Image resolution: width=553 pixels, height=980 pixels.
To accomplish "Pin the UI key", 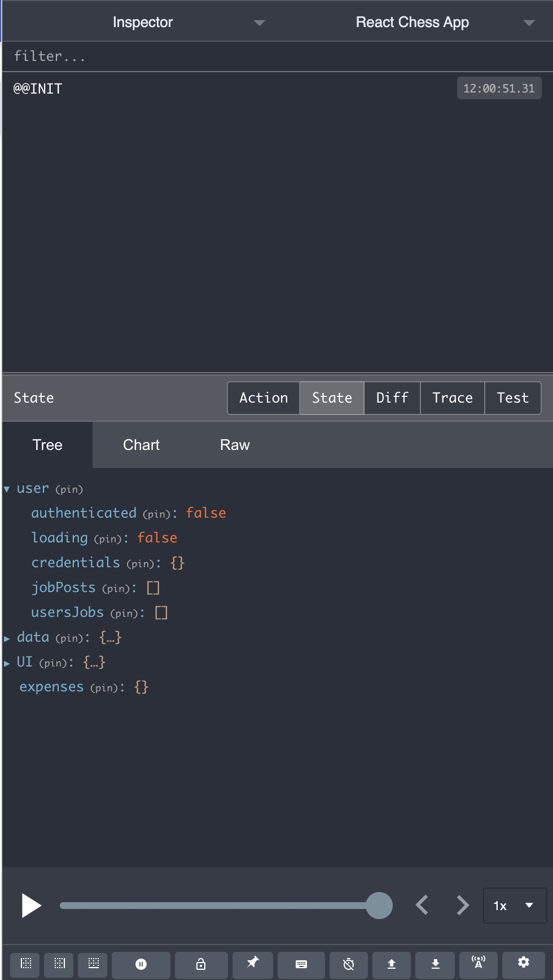I will point(53,663).
